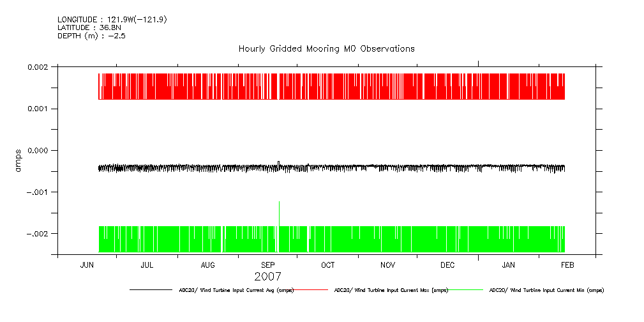Click the JUN month label on the x-axis
Viewport: 644px width, 322px height.
click(x=87, y=265)
